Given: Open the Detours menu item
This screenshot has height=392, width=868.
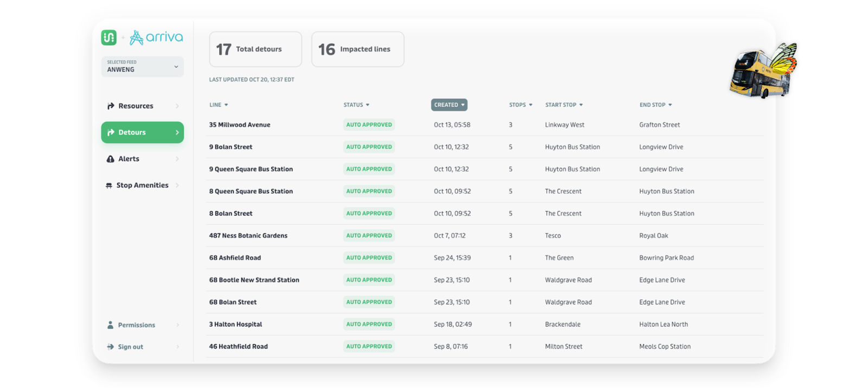Looking at the screenshot, I should coord(142,132).
